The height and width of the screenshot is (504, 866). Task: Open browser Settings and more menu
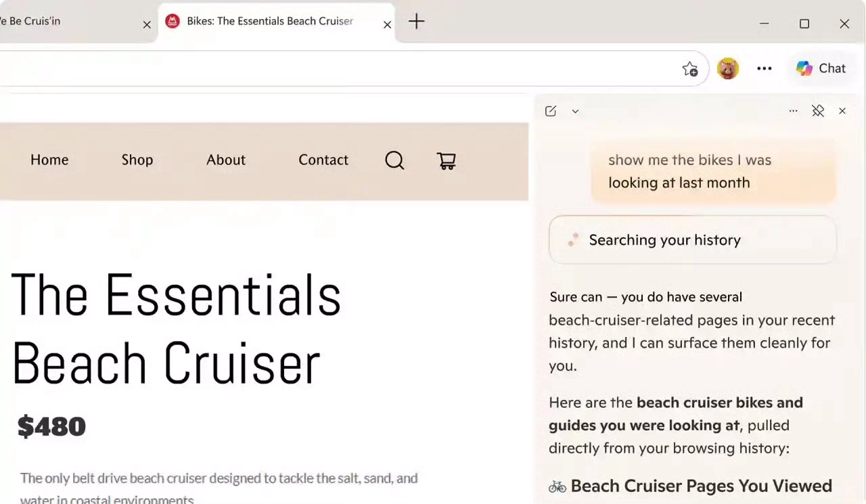[x=765, y=68]
